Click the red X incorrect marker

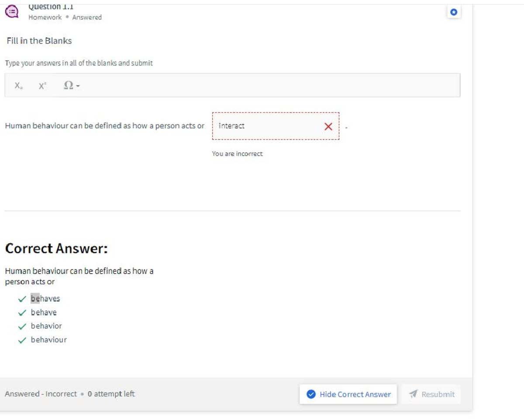tap(328, 127)
